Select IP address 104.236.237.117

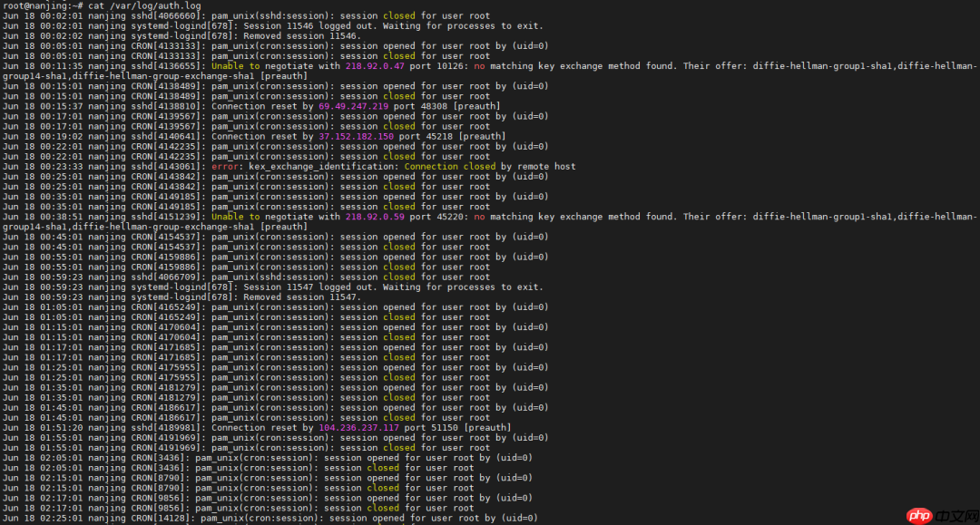click(x=358, y=428)
